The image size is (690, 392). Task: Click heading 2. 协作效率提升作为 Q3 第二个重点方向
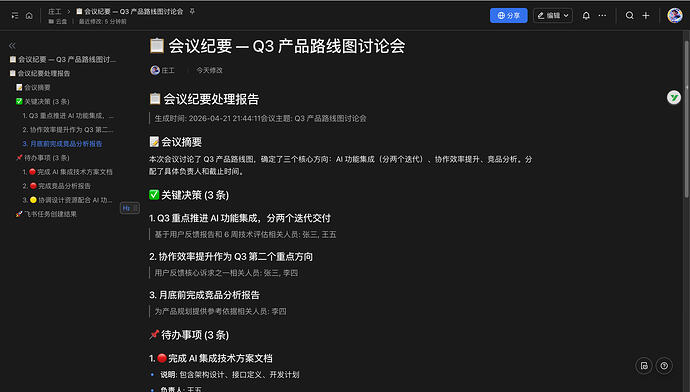pyautogui.click(x=231, y=256)
